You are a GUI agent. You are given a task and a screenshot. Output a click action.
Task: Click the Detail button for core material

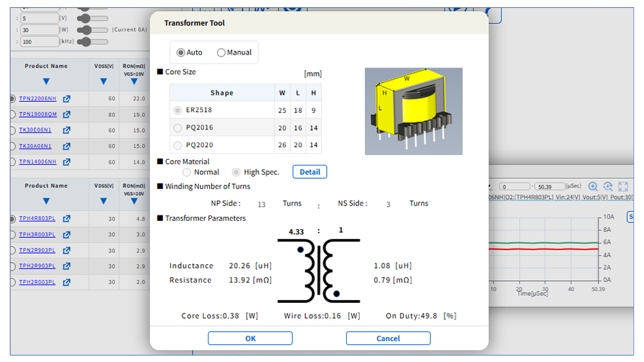coord(310,171)
